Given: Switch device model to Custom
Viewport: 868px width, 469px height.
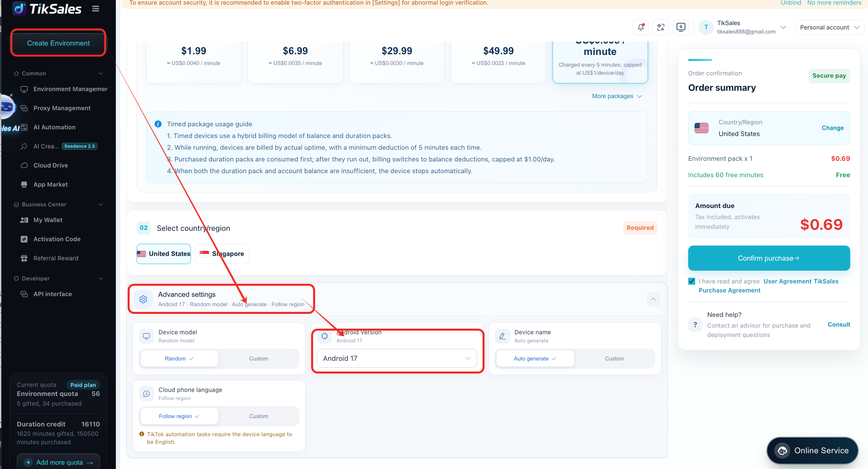Looking at the screenshot, I should 259,358.
